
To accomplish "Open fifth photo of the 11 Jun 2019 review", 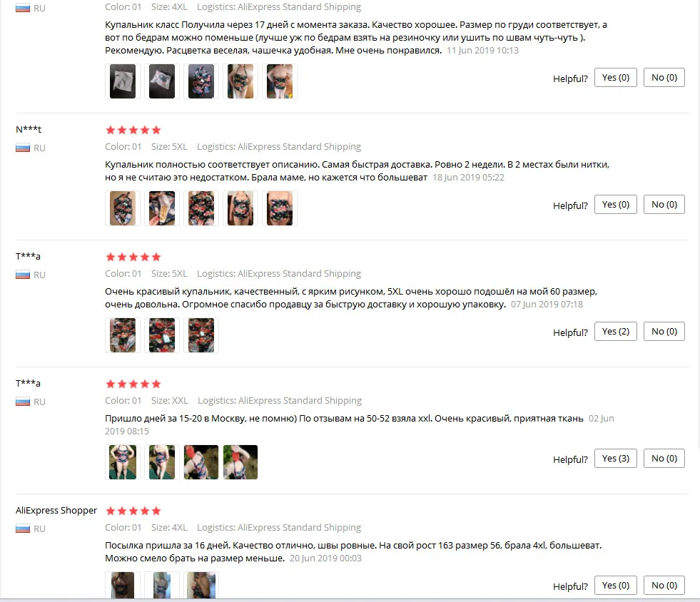I will point(280,81).
